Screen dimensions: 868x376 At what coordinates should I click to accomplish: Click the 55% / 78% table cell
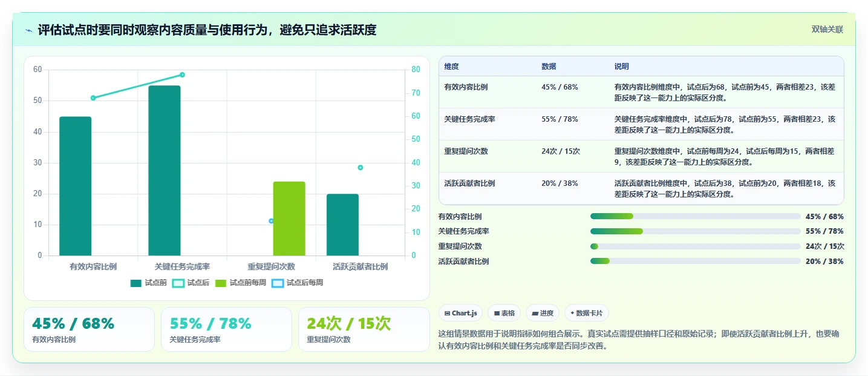coord(560,119)
